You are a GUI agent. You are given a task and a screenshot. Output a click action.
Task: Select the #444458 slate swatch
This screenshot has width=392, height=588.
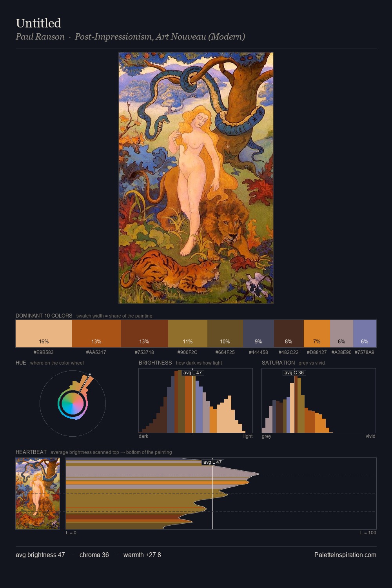[258, 334]
